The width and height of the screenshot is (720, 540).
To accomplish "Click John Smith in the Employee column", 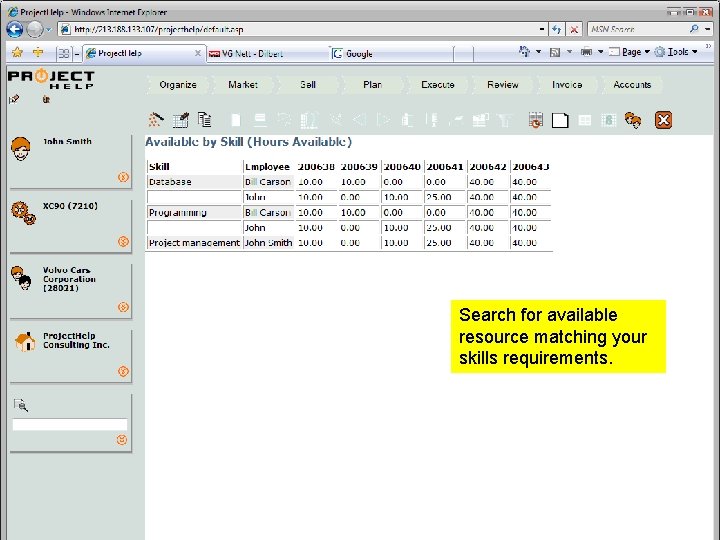I will point(268,242).
